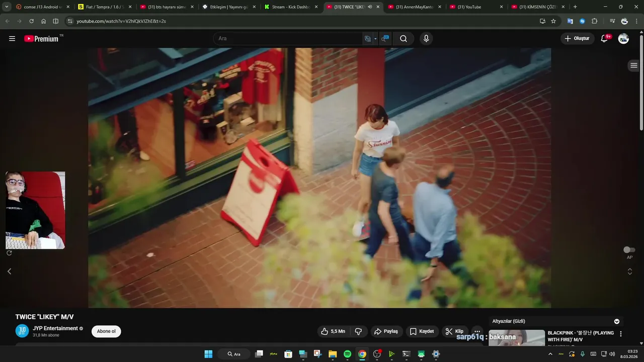Start voice search with microphone icon

(x=426, y=39)
